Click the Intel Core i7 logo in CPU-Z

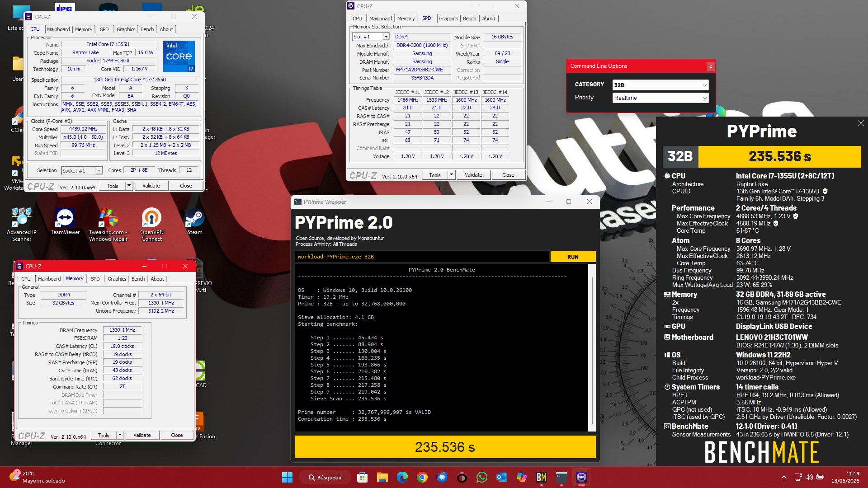point(179,56)
